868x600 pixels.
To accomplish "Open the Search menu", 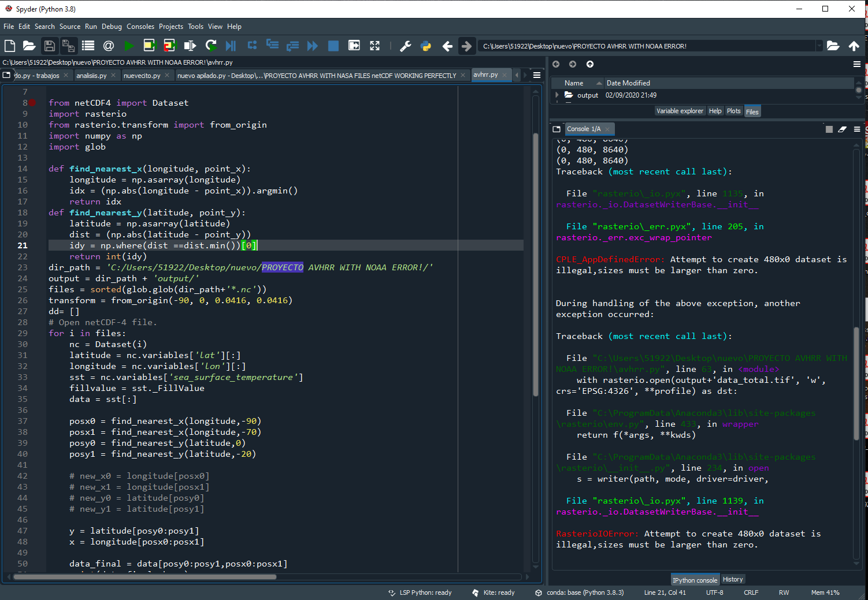I will (x=44, y=27).
